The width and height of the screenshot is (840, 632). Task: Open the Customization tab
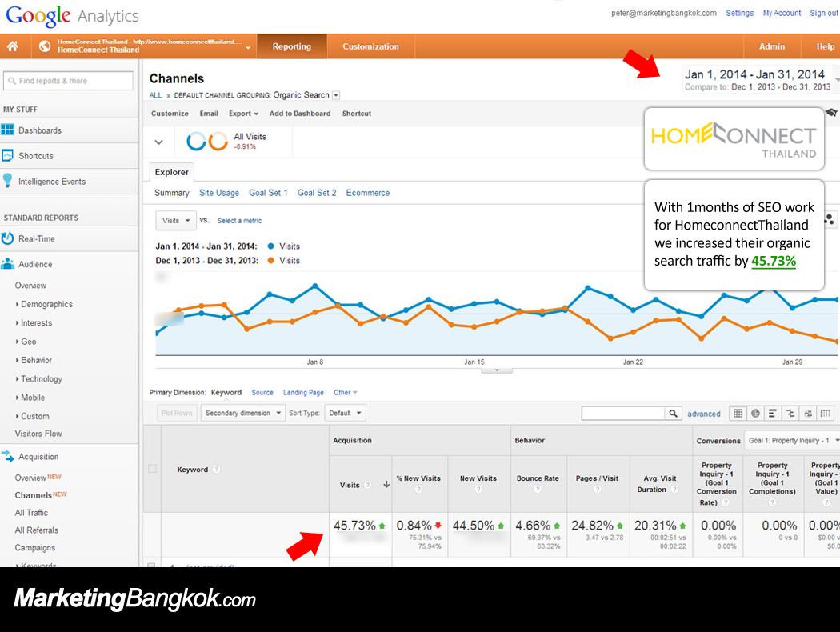[370, 46]
